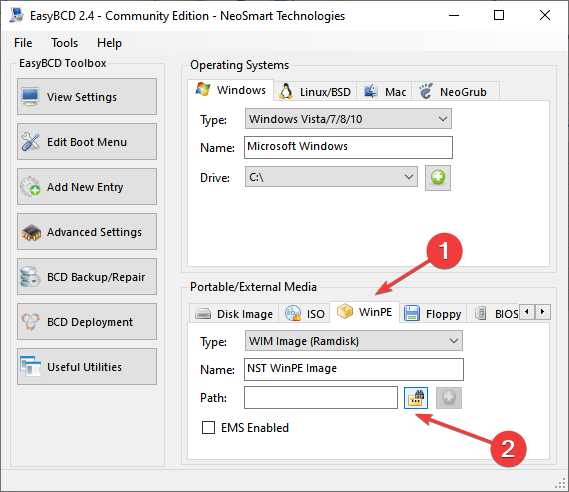Click the wrench icon on Edit Boot Menu
The height and width of the screenshot is (492, 569).
coord(30,142)
